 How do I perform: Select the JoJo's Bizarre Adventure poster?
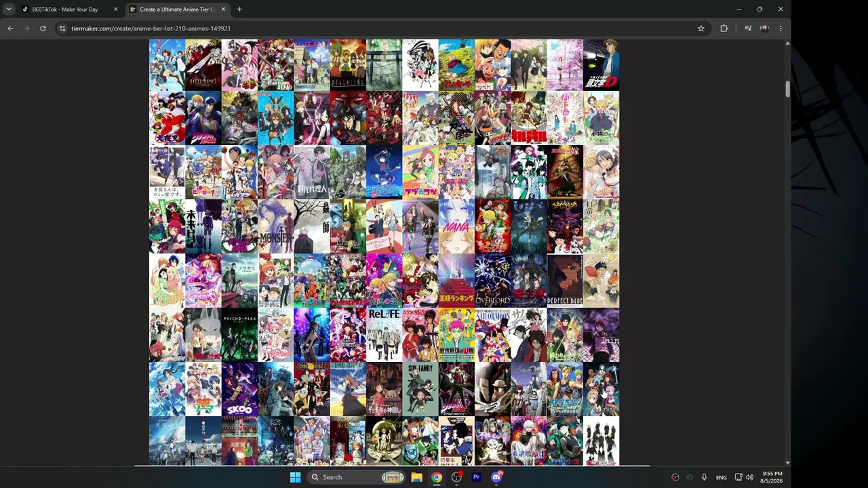click(x=203, y=119)
